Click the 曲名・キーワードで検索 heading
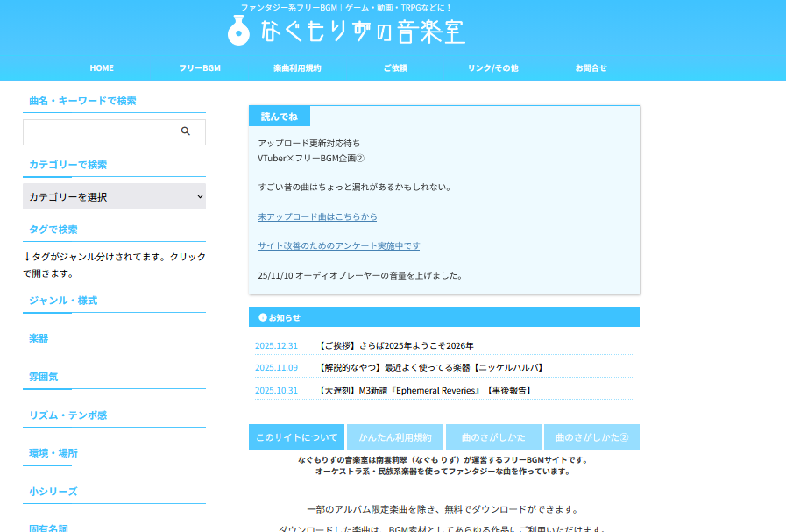Image resolution: width=786 pixels, height=532 pixels. coord(82,101)
